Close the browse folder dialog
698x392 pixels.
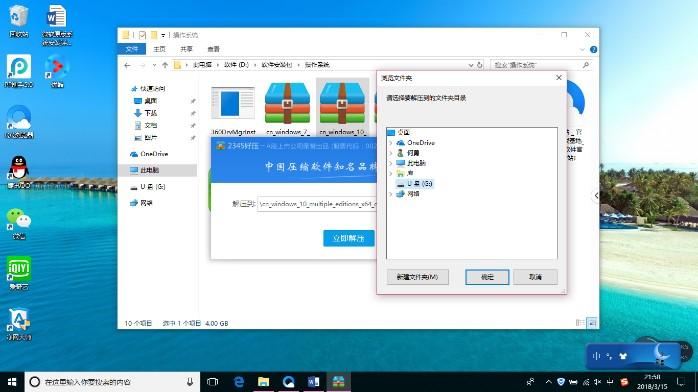pyautogui.click(x=559, y=78)
